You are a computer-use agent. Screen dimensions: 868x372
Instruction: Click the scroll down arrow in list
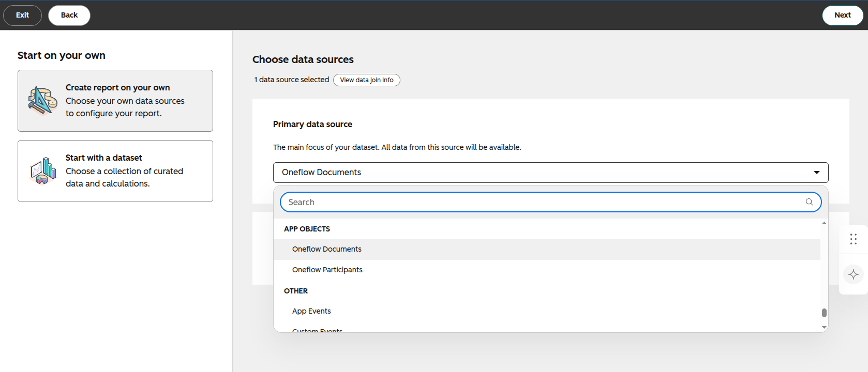(824, 328)
